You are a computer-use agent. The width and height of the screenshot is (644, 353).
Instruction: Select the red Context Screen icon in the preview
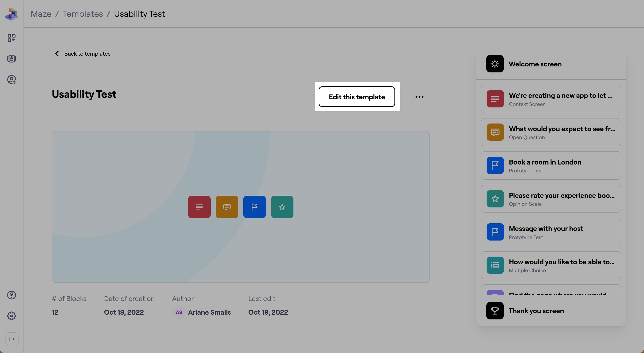click(x=199, y=207)
